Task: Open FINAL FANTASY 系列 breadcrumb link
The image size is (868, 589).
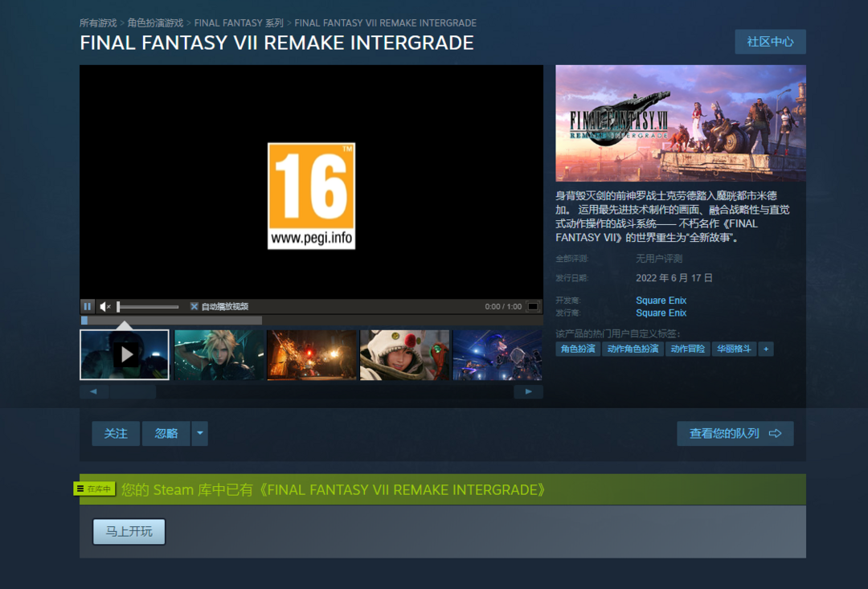Action: coord(239,22)
